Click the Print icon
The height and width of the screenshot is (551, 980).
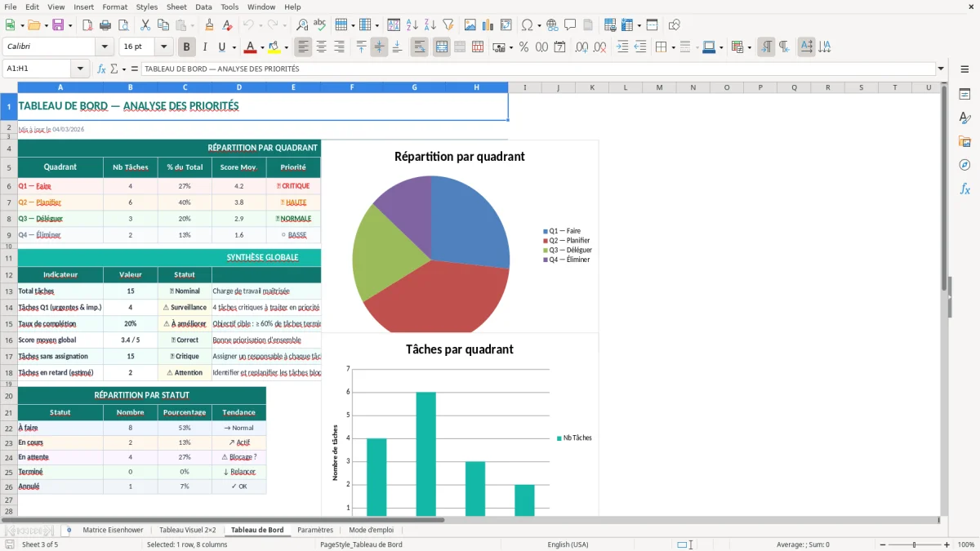[105, 24]
